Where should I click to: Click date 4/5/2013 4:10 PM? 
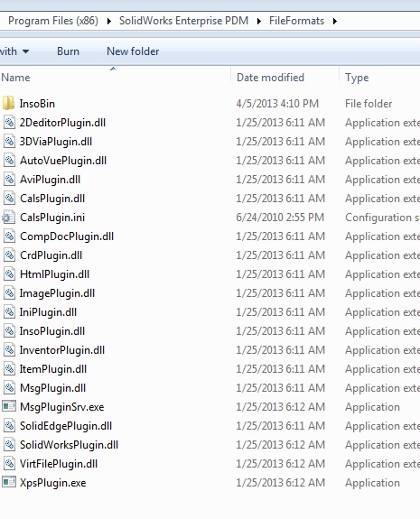(277, 104)
